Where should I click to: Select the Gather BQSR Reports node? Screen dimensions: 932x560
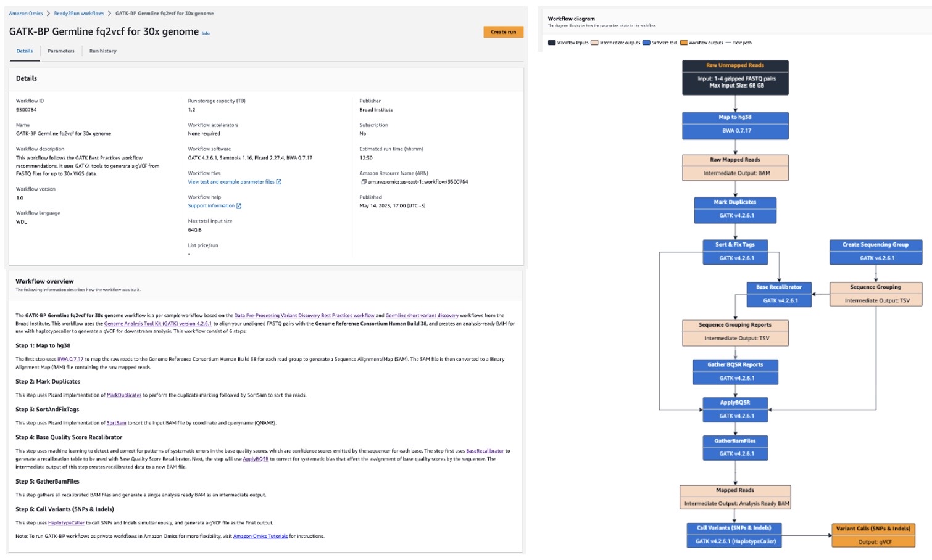click(x=735, y=372)
